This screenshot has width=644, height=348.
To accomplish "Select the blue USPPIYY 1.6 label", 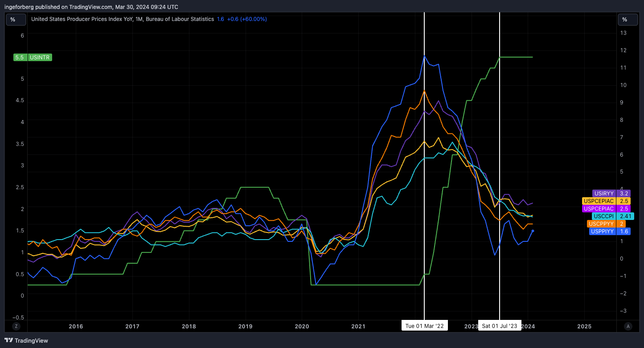I will click(609, 232).
